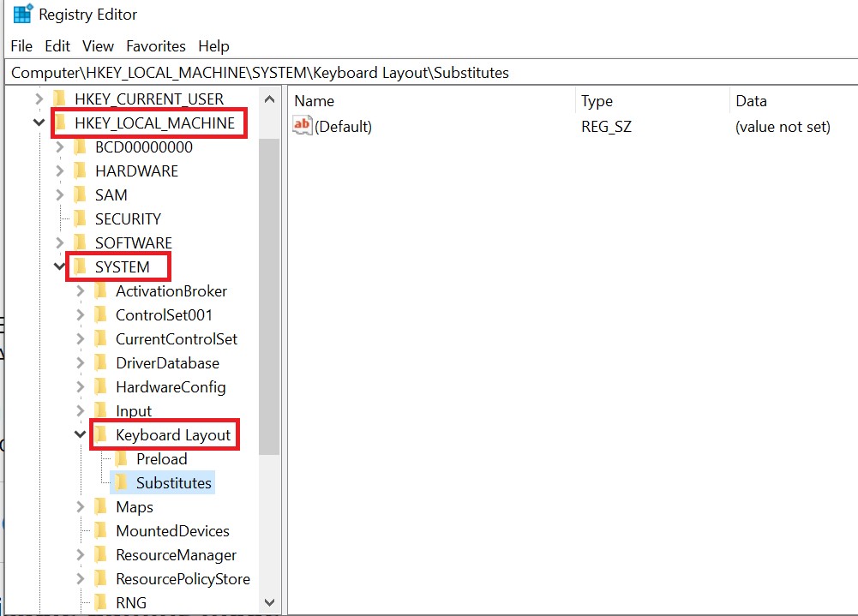Click the BCD00000000 folder icon
The height and width of the screenshot is (616, 858).
pos(80,147)
